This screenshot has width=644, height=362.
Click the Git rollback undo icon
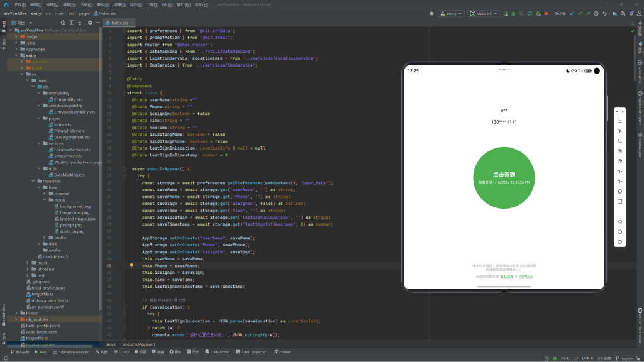(x=605, y=13)
